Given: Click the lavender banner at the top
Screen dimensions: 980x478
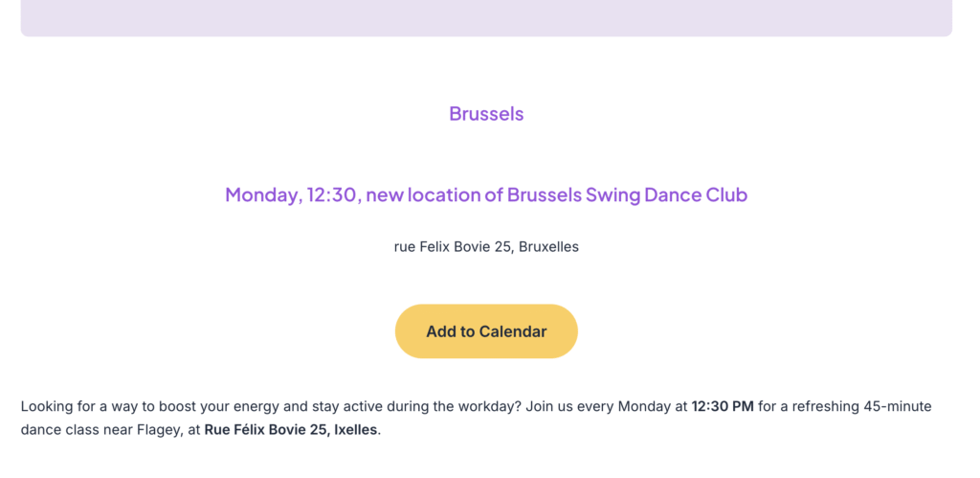Looking at the screenshot, I should coord(486,17).
